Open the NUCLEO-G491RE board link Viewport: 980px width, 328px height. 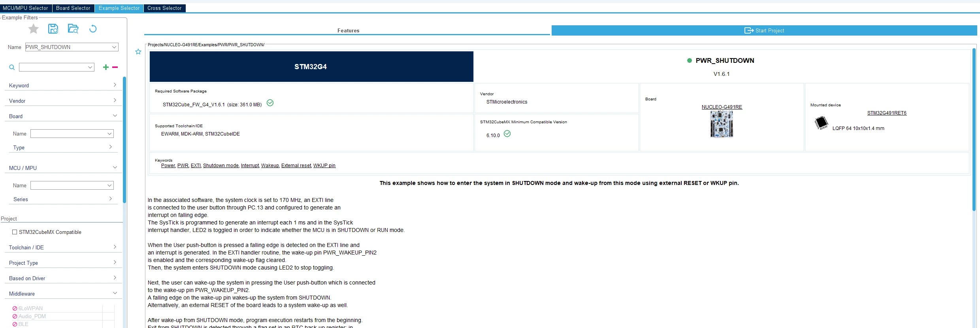coord(722,107)
